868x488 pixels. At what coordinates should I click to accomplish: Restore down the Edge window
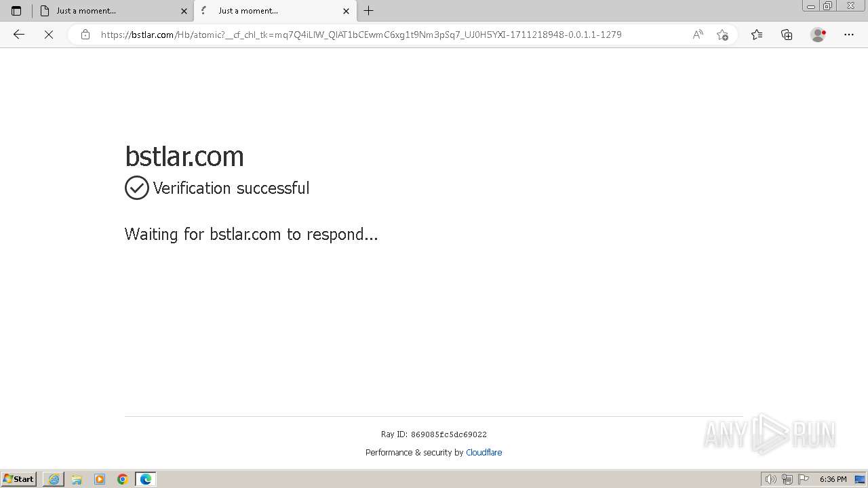click(828, 6)
